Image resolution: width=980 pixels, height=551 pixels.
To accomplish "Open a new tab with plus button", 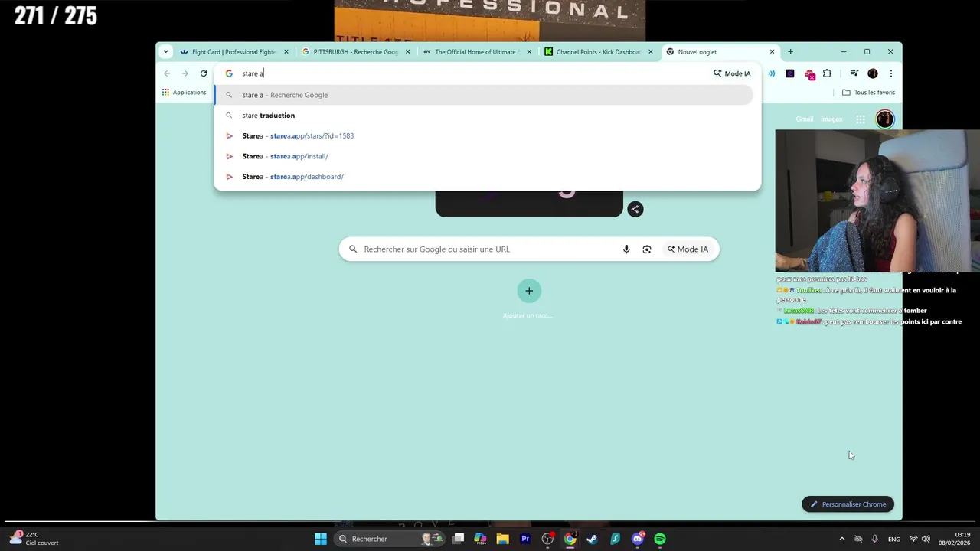I will [790, 52].
